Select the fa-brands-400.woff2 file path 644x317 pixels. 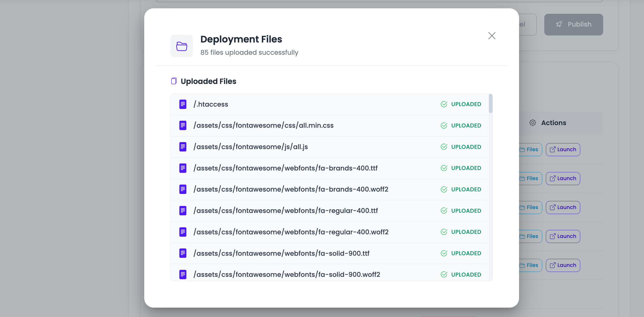291,190
